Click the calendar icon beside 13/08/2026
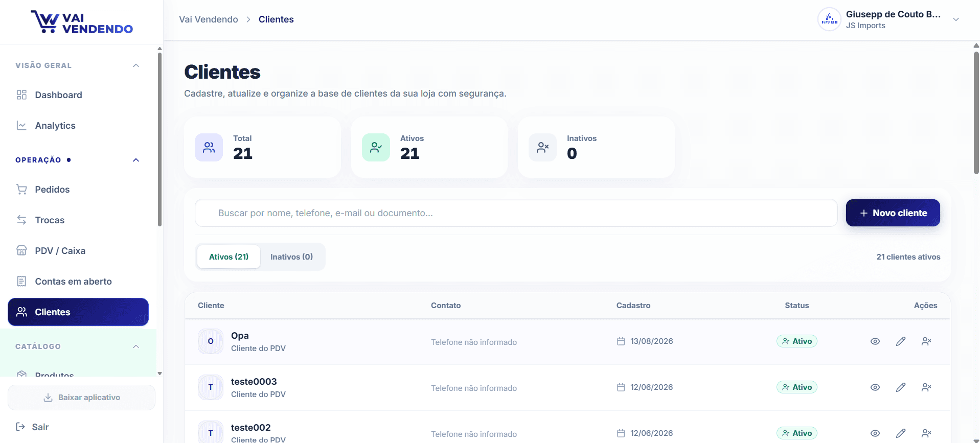980x443 pixels. 621,341
